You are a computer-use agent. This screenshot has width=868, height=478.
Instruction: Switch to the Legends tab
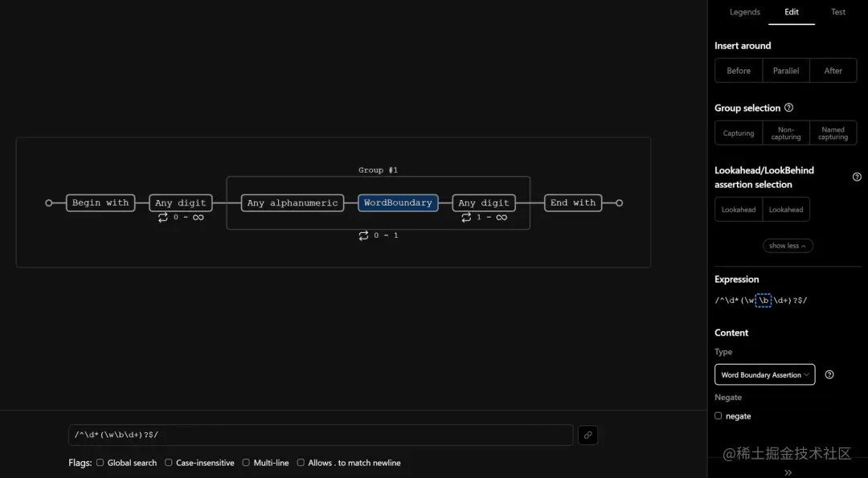pos(744,12)
